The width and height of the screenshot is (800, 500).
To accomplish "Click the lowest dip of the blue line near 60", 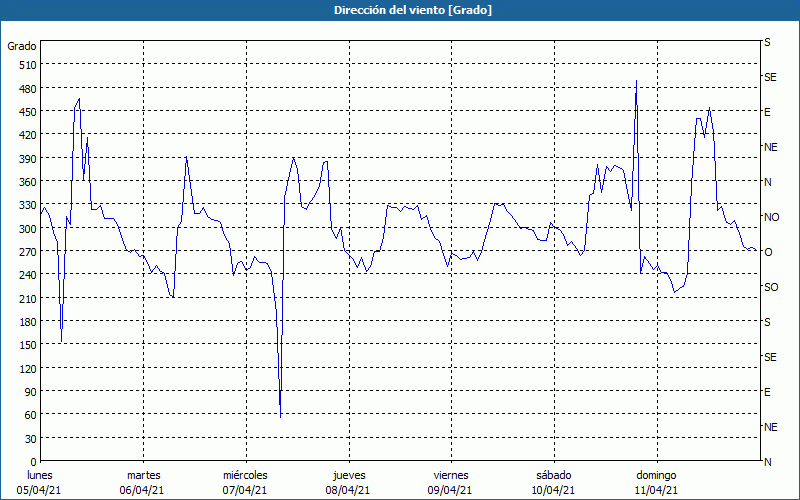I will (x=281, y=417).
